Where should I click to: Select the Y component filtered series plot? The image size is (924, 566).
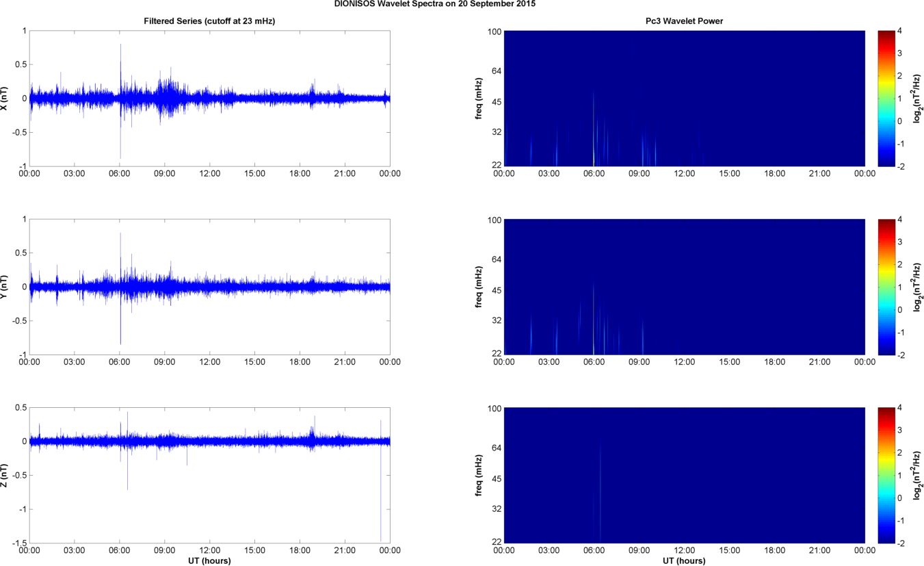pyautogui.click(x=209, y=287)
